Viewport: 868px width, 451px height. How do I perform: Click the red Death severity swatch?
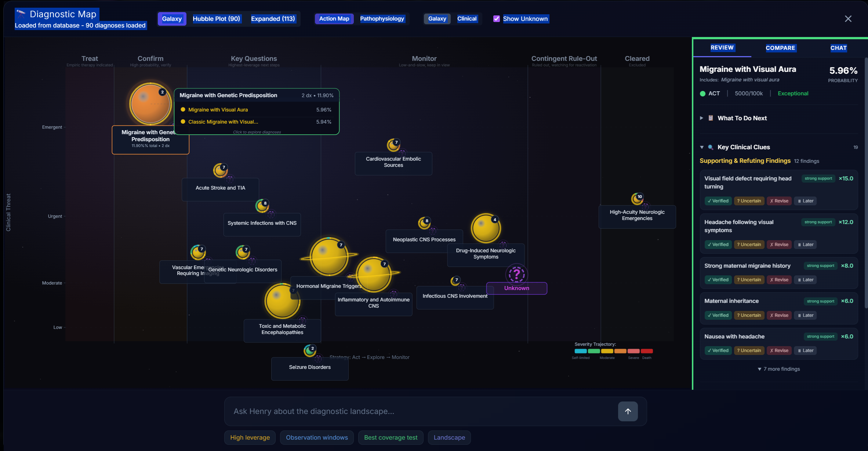647,351
